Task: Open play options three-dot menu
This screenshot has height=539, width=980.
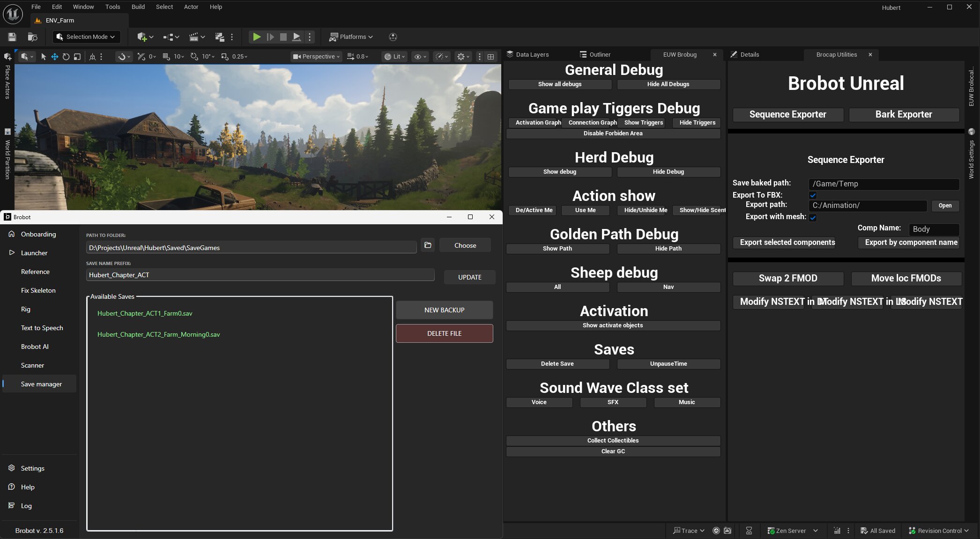Action: pos(310,37)
